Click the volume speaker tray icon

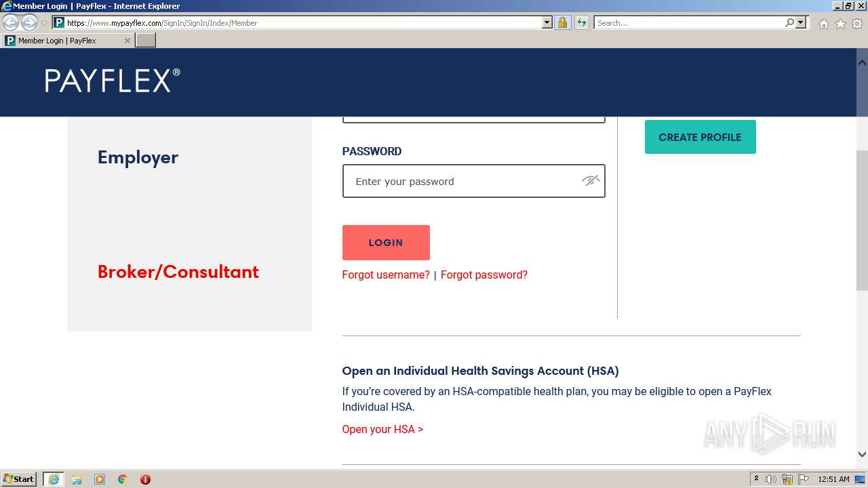pyautogui.click(x=771, y=479)
